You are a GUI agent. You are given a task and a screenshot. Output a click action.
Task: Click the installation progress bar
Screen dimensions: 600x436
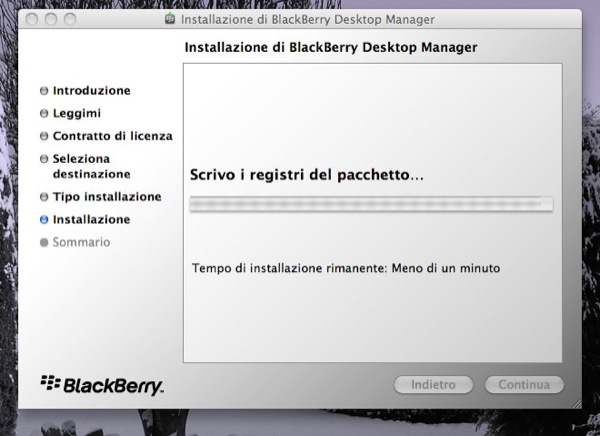pos(371,204)
